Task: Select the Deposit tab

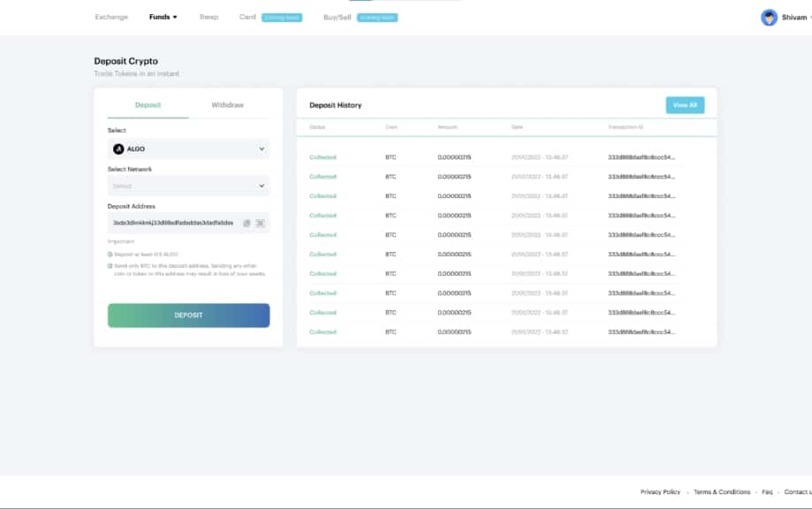Action: 148,105
